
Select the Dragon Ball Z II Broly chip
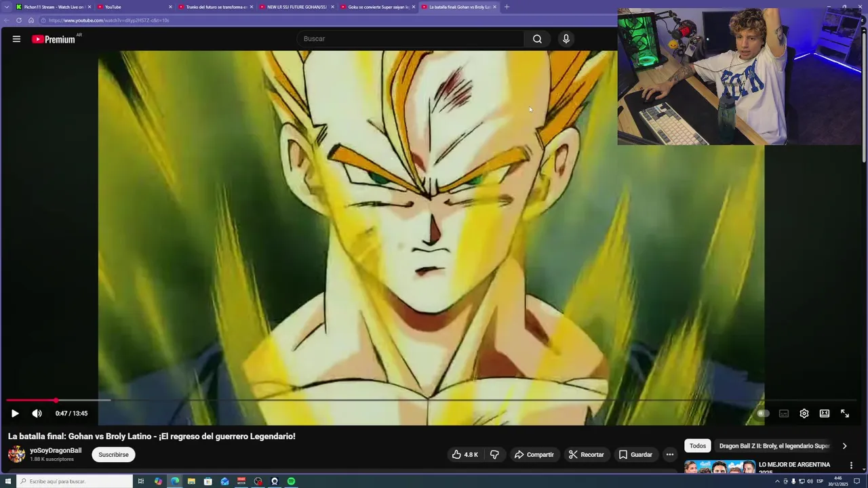(x=774, y=446)
